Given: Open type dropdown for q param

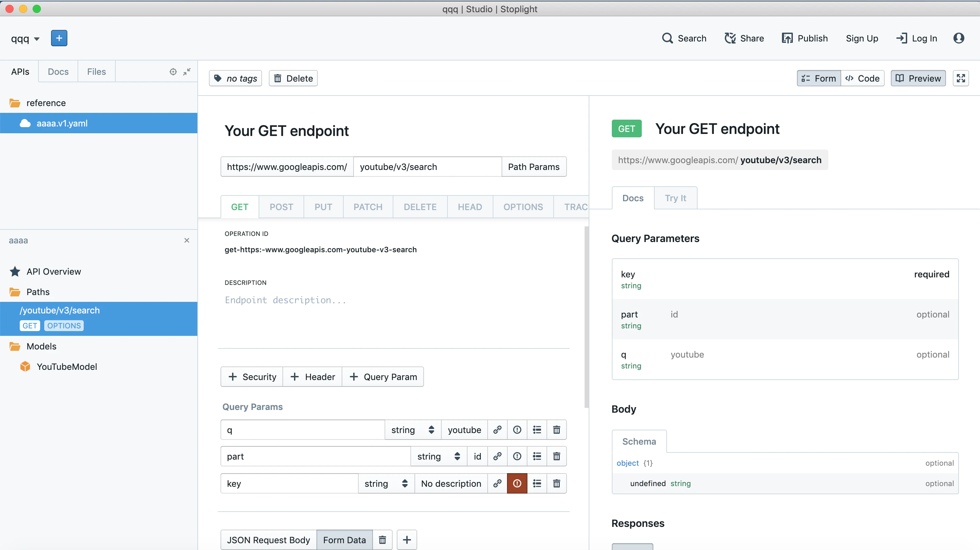Looking at the screenshot, I should click(x=413, y=430).
